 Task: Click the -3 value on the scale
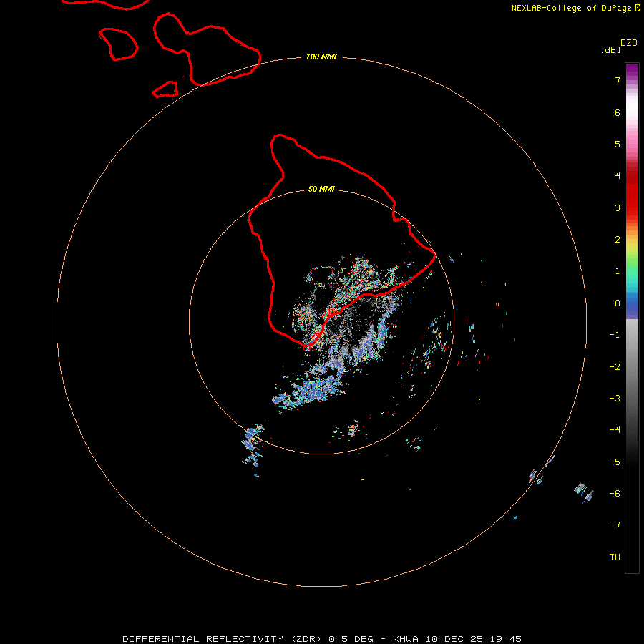click(615, 398)
